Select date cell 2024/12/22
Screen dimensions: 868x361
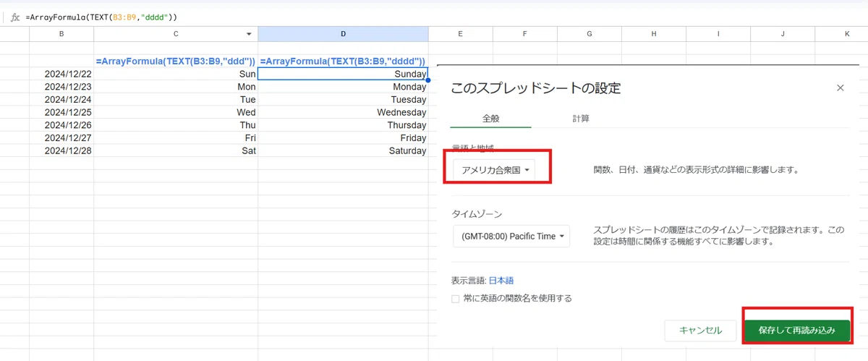pos(61,74)
